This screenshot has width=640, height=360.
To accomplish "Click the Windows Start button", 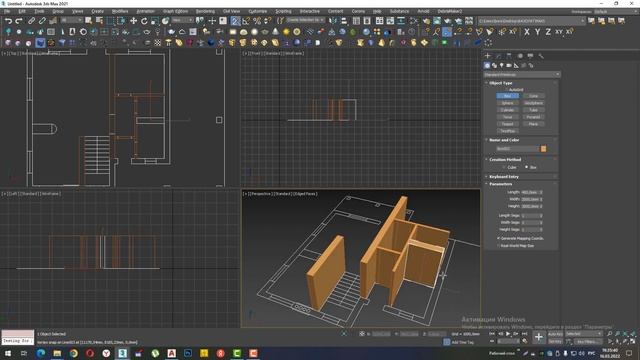I will 8,353.
